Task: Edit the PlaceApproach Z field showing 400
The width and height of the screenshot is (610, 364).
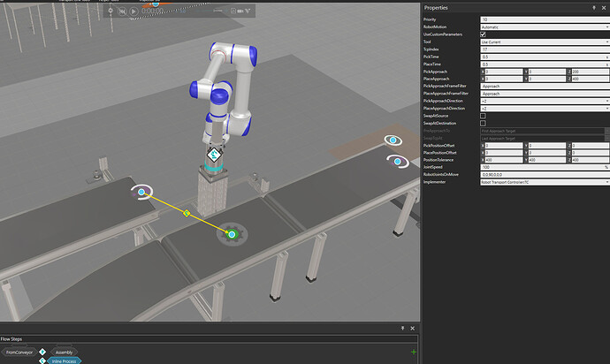Action: point(590,79)
